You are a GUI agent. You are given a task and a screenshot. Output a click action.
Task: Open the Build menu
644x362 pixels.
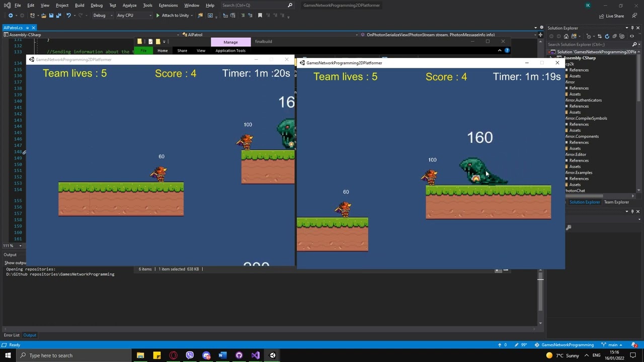point(79,6)
